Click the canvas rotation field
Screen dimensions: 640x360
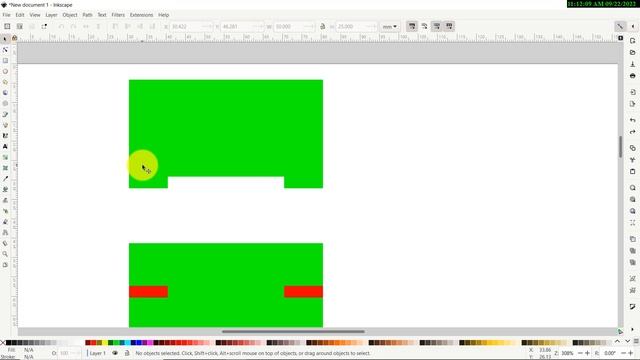coord(610,353)
